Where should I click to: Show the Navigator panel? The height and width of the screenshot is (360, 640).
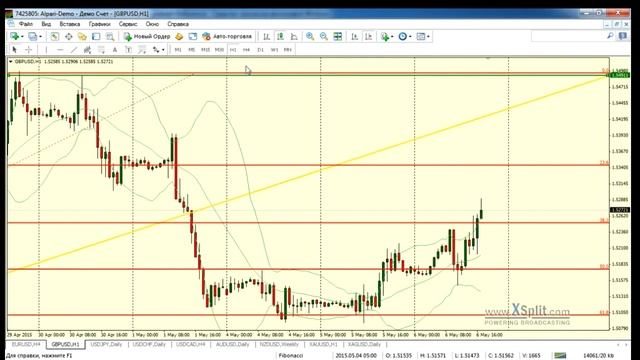(x=82, y=36)
